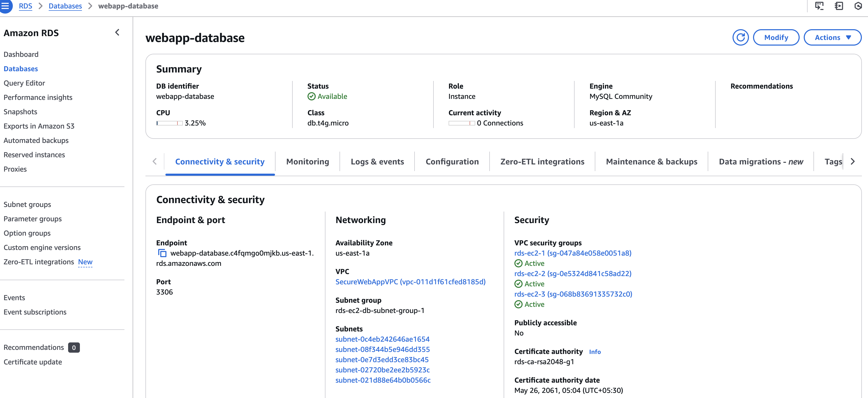Switch to the Monitoring tab
This screenshot has height=398, width=868.
coord(307,162)
